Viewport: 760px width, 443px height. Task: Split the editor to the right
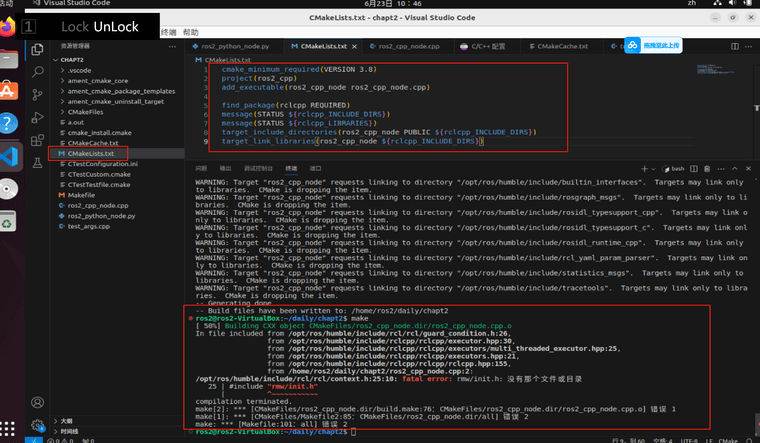pos(735,47)
